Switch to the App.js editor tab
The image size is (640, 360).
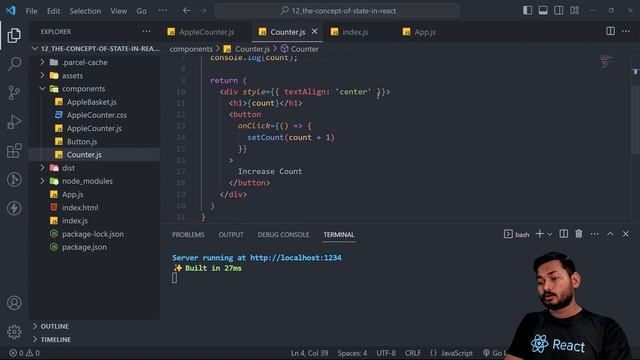click(425, 32)
